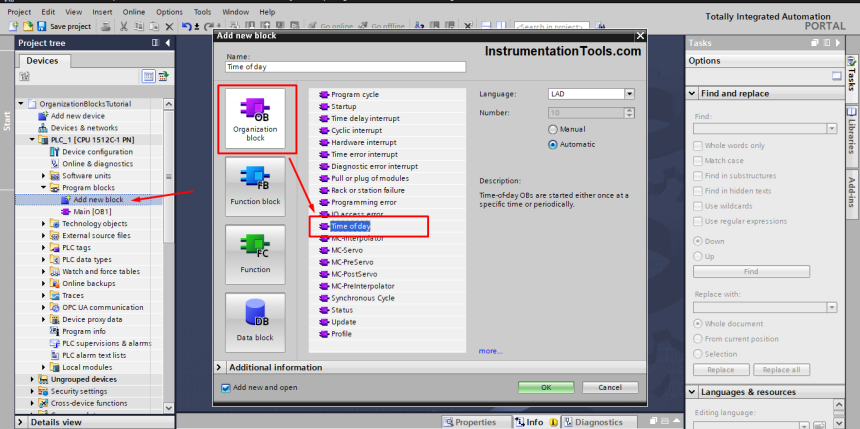The height and width of the screenshot is (429, 860).
Task: Click the Copy icon in toolbar
Action: pyautogui.click(x=139, y=26)
